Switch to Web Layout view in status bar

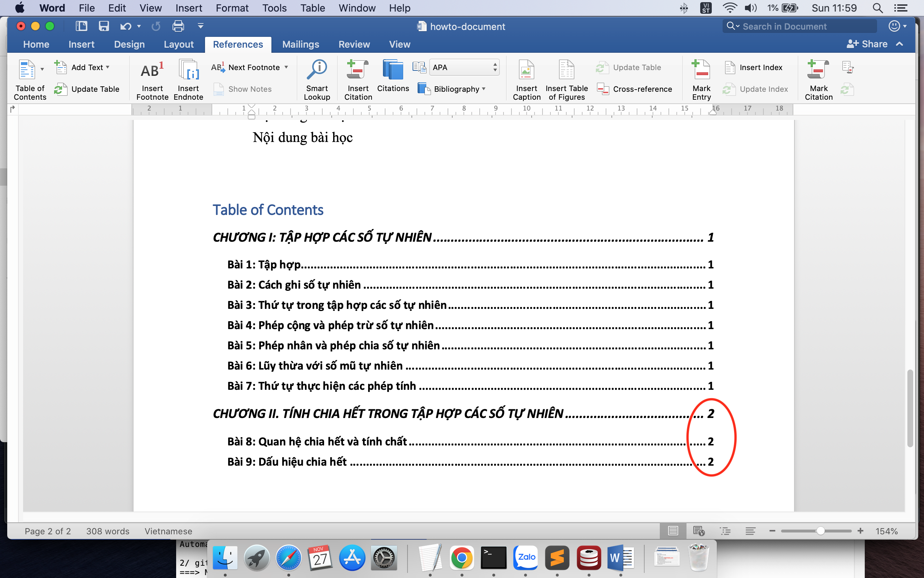[699, 531]
